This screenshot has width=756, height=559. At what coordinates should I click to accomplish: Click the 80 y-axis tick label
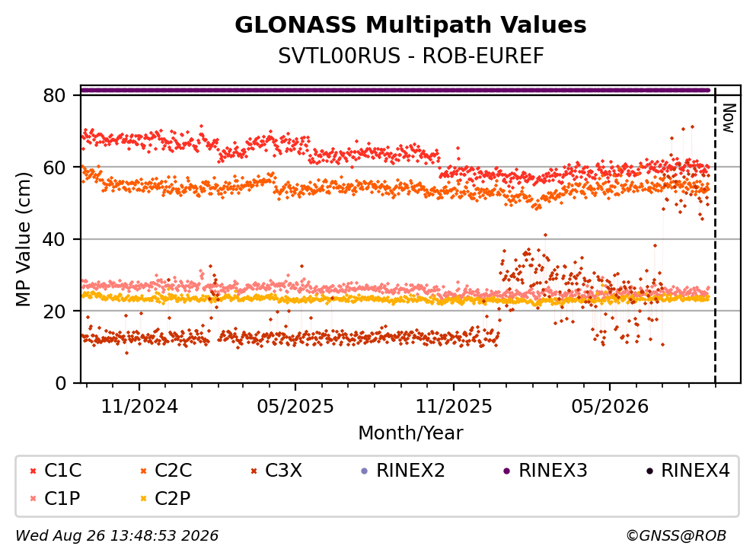click(x=54, y=95)
